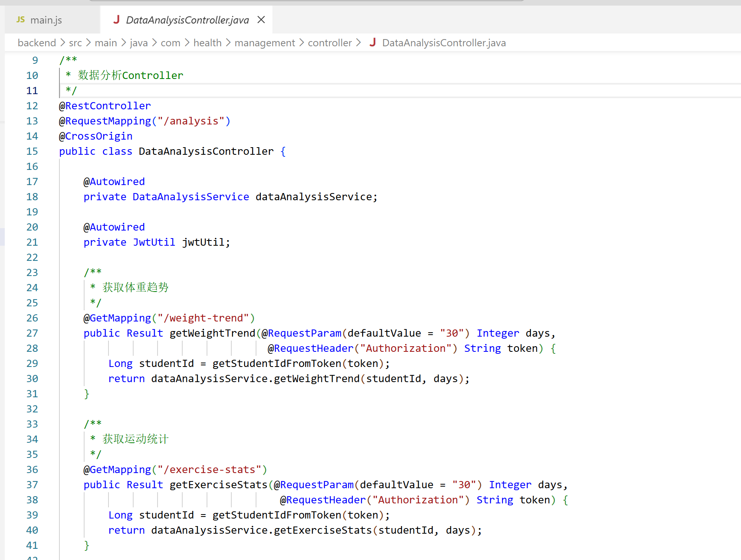Image resolution: width=741 pixels, height=560 pixels.
Task: Click getExerciseStats call on line 40
Action: [323, 530]
